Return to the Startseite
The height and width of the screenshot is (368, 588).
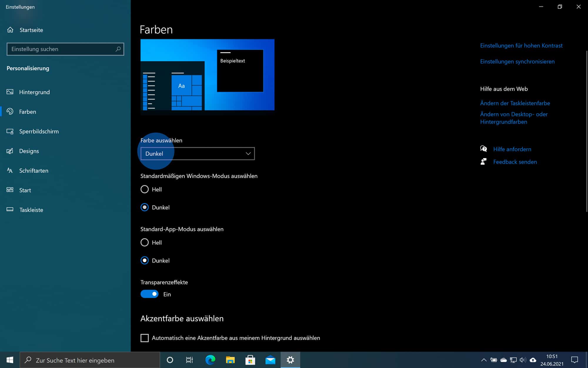(x=31, y=30)
